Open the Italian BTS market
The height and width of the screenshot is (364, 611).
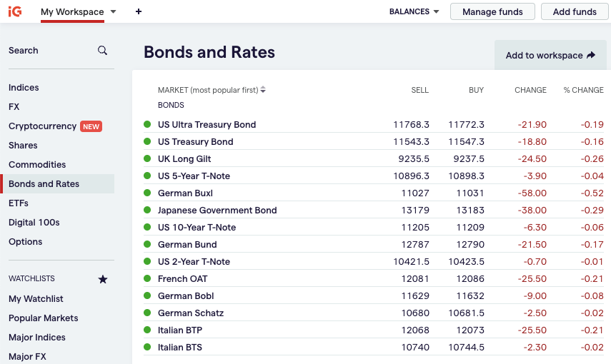point(180,348)
